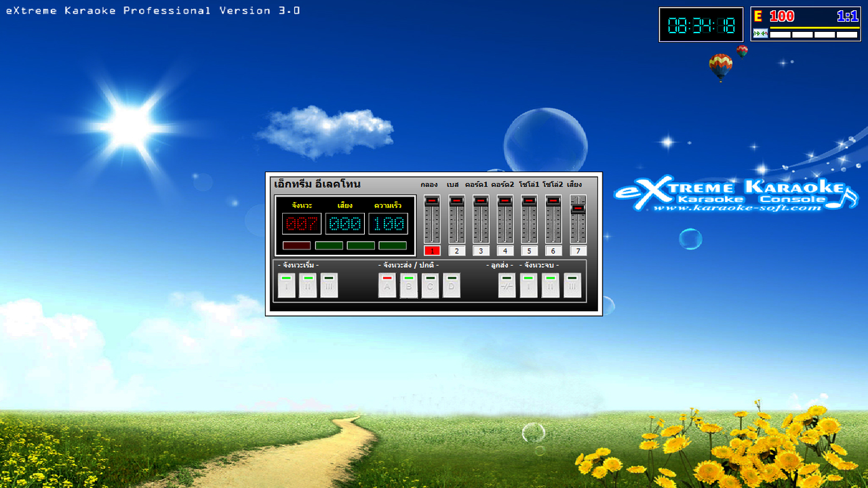The image size is (868, 488).
Task: Toggle ending rhythm switch III
Action: (572, 285)
